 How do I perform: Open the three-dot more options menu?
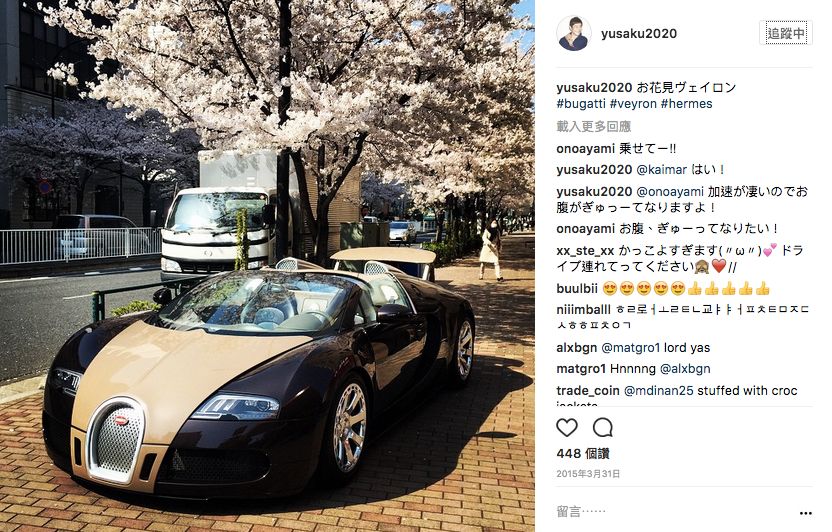[805, 513]
